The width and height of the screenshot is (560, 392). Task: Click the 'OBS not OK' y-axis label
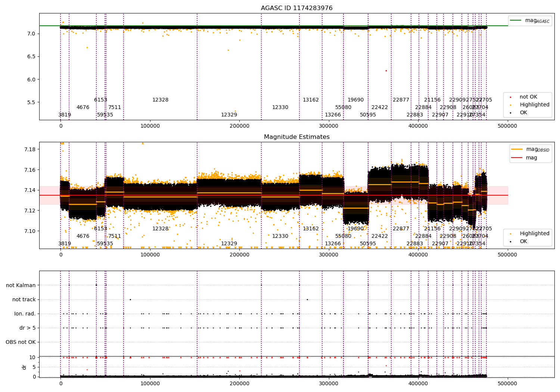21,342
